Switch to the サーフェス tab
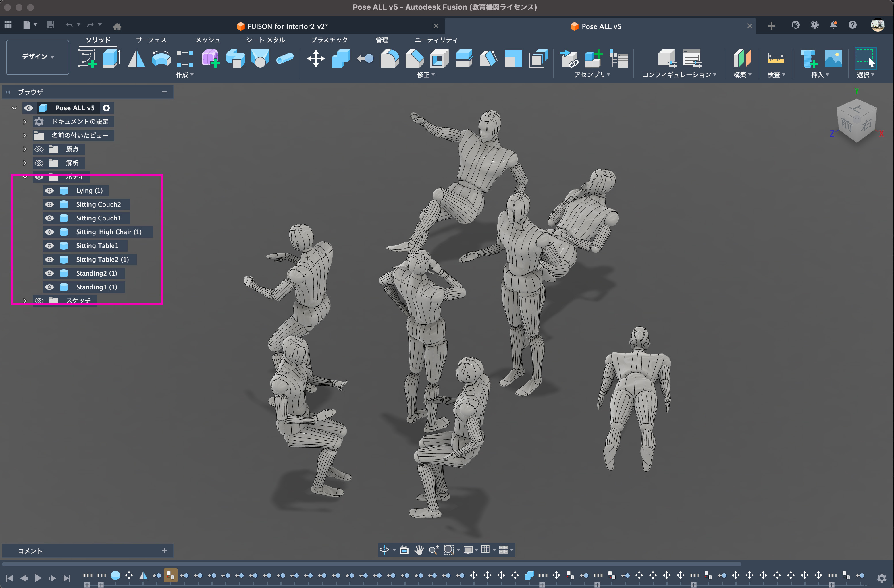Viewport: 894px width, 588px height. [151, 40]
